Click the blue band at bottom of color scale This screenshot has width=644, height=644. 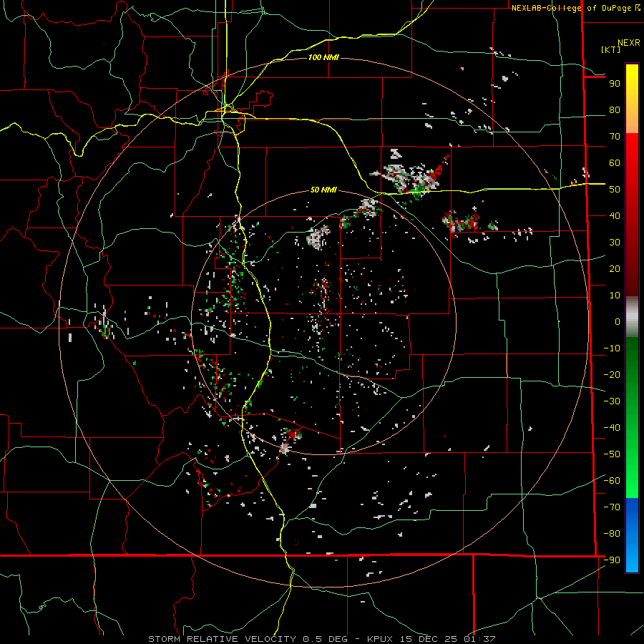pyautogui.click(x=632, y=535)
